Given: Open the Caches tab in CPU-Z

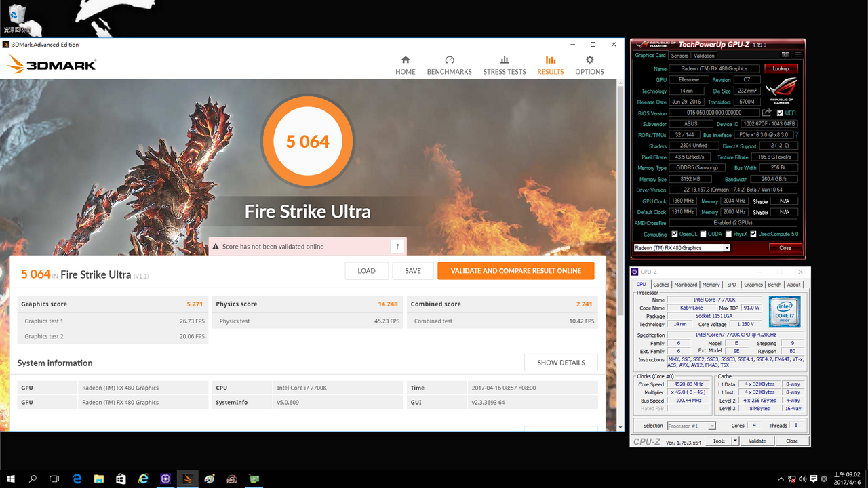Looking at the screenshot, I should tap(661, 285).
